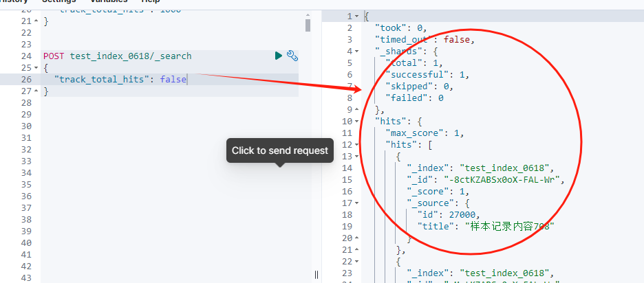Open the Settings tab in top menu

(x=58, y=1)
